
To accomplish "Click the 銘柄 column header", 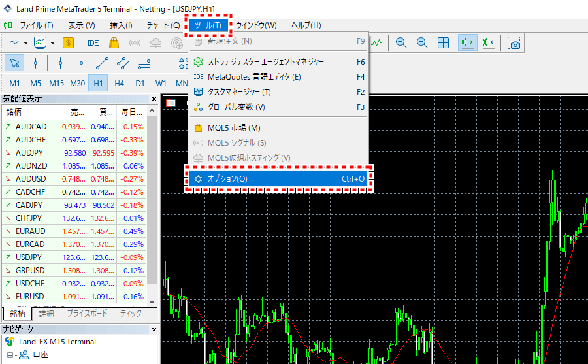I will coord(31,112).
